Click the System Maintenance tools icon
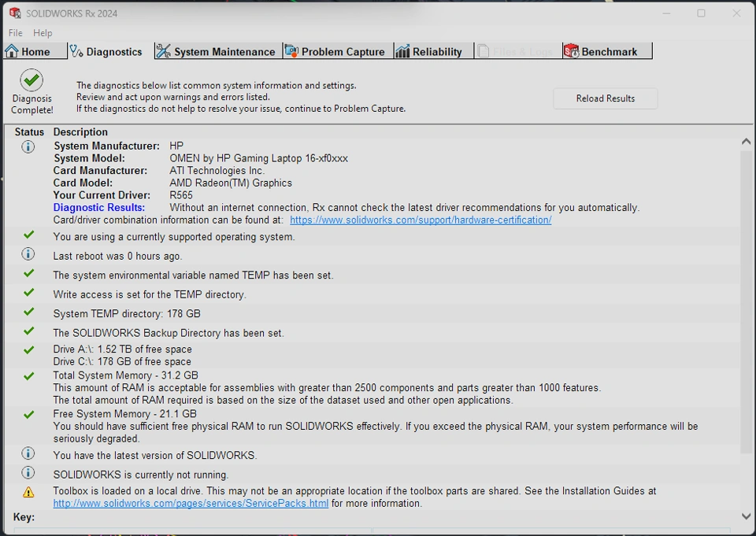The height and width of the screenshot is (536, 756). pos(164,51)
